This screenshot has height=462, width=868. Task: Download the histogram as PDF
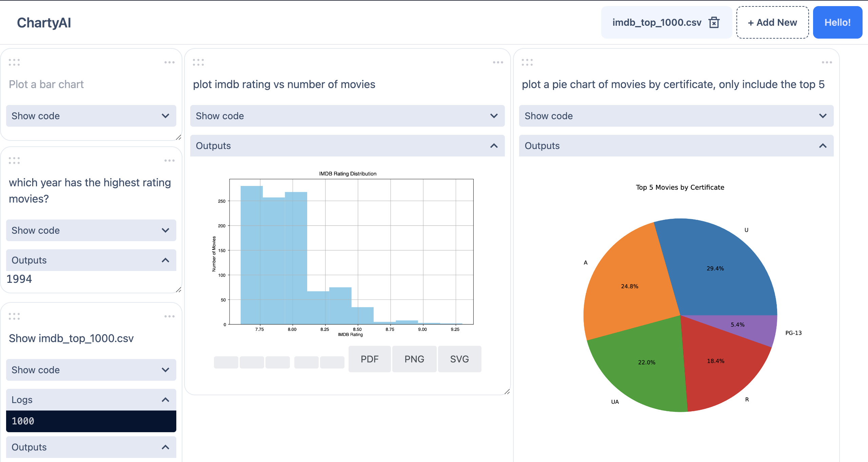click(369, 359)
